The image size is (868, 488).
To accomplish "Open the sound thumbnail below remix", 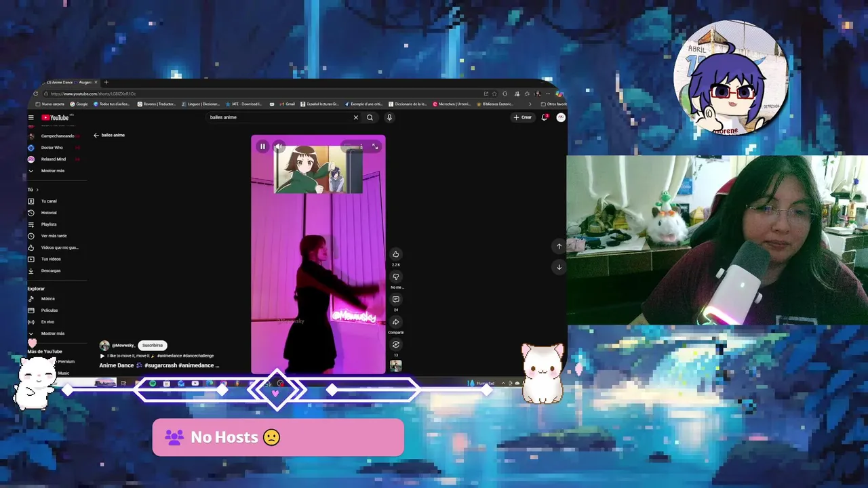I will (396, 366).
